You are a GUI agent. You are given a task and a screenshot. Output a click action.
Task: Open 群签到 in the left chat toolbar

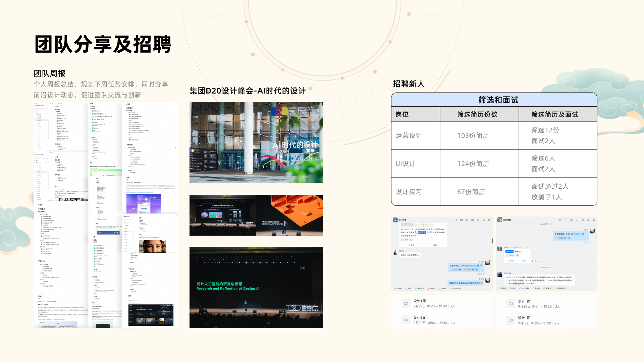point(398,289)
